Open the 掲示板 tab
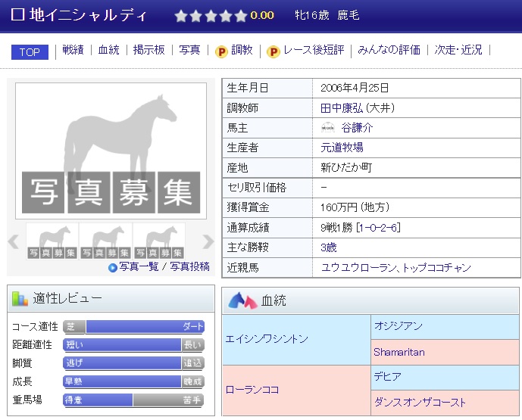 (x=148, y=51)
